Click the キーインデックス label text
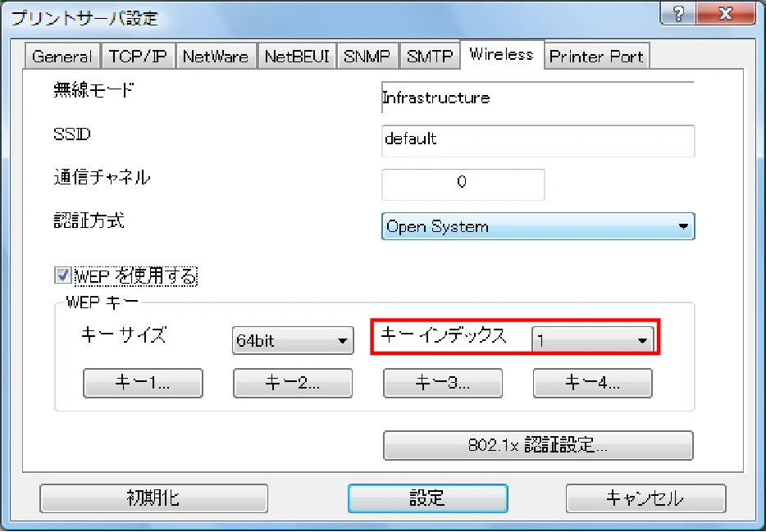 pyautogui.click(x=443, y=335)
